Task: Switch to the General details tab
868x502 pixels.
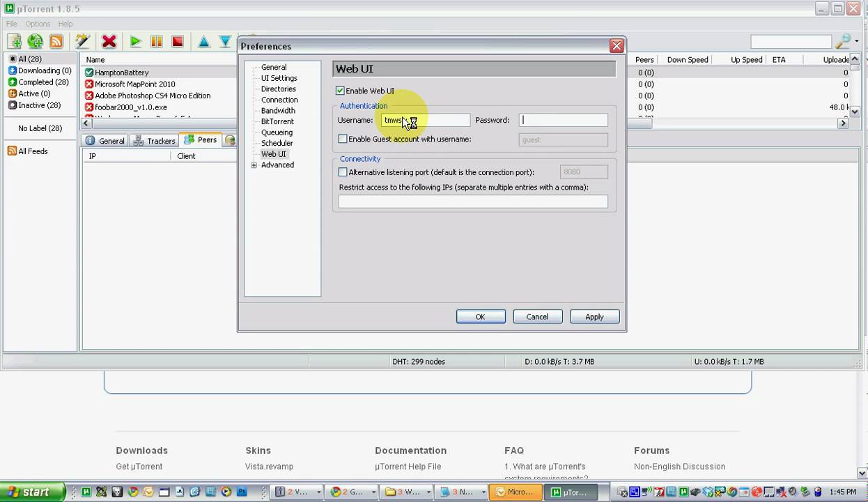Action: click(x=104, y=141)
